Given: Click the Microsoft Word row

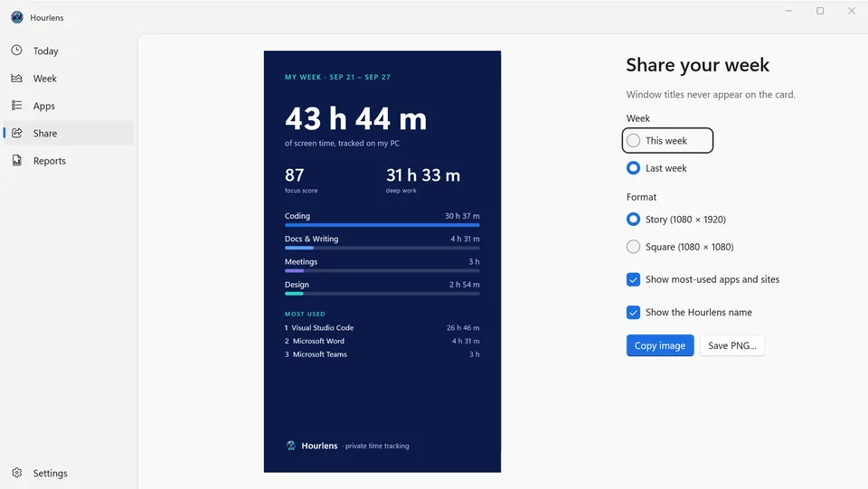Looking at the screenshot, I should tap(382, 341).
